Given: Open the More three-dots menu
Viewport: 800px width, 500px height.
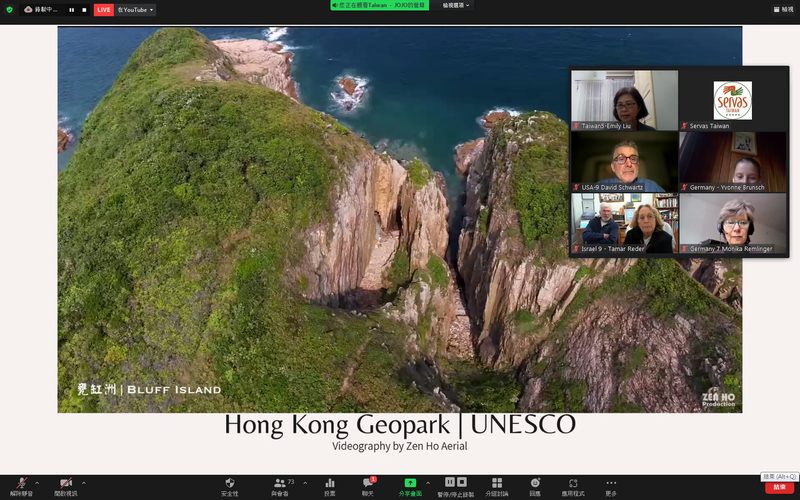Looking at the screenshot, I should (x=611, y=487).
